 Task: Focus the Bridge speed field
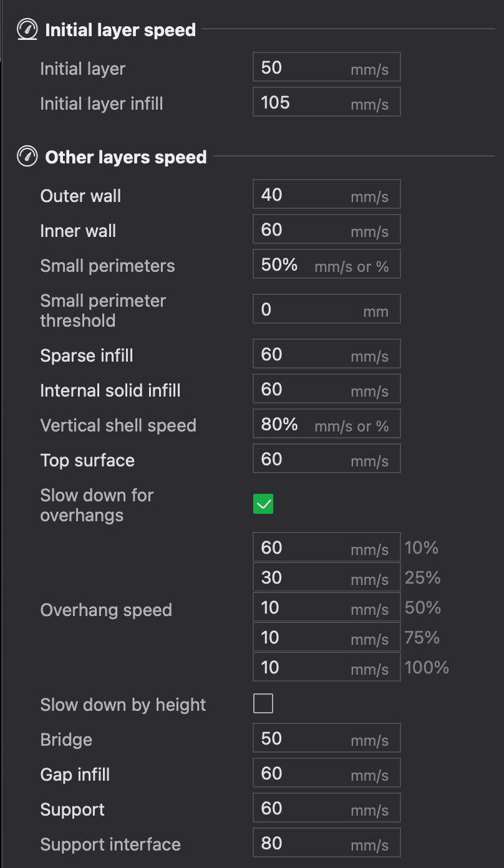pyautogui.click(x=326, y=738)
